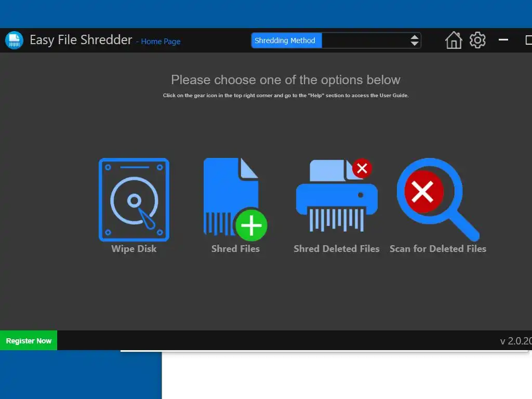Choose the Shred Deleted Files shredder icon
Viewport: 532px width, 399px height.
337,195
